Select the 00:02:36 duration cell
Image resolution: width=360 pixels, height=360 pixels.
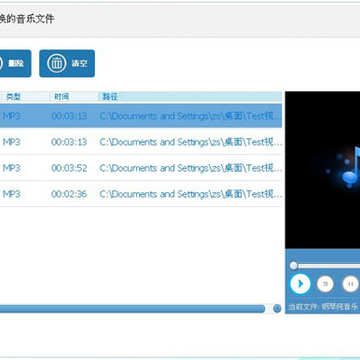[x=69, y=194]
